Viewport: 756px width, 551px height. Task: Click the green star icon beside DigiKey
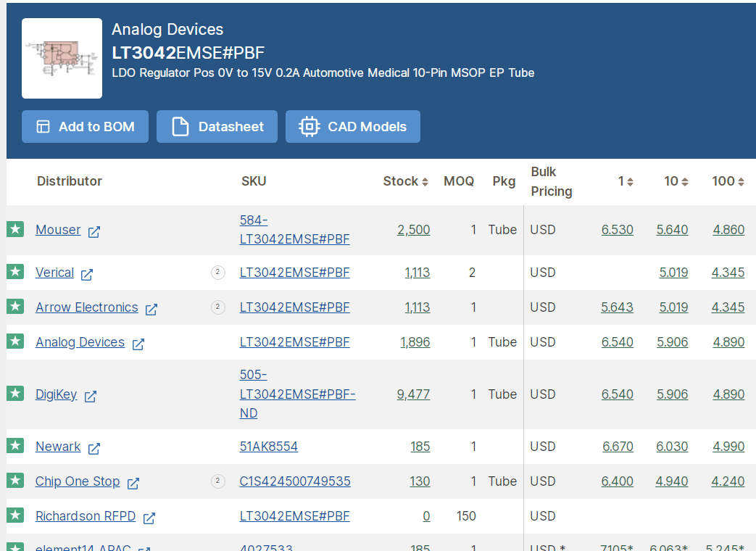tap(15, 394)
